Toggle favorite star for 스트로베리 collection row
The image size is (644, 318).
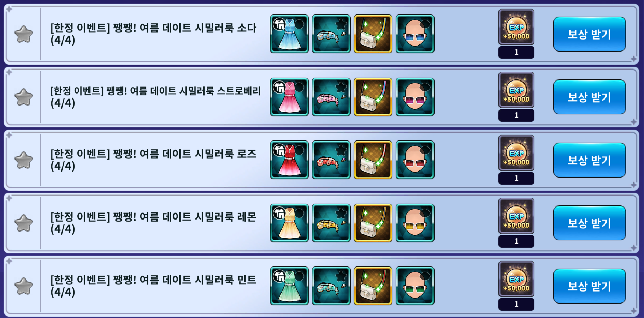tap(24, 97)
